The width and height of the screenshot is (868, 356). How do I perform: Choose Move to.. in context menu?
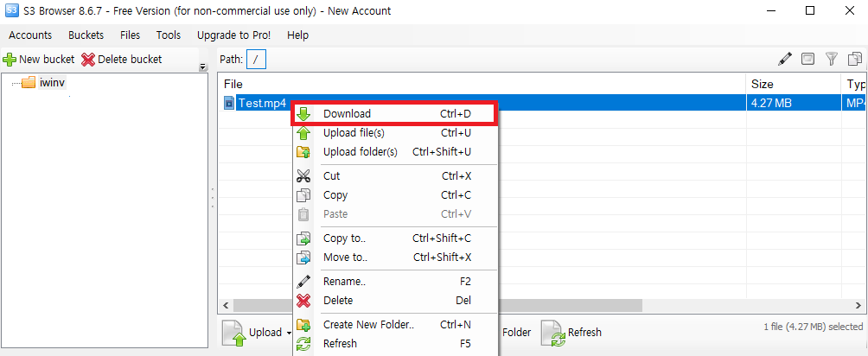[395, 257]
